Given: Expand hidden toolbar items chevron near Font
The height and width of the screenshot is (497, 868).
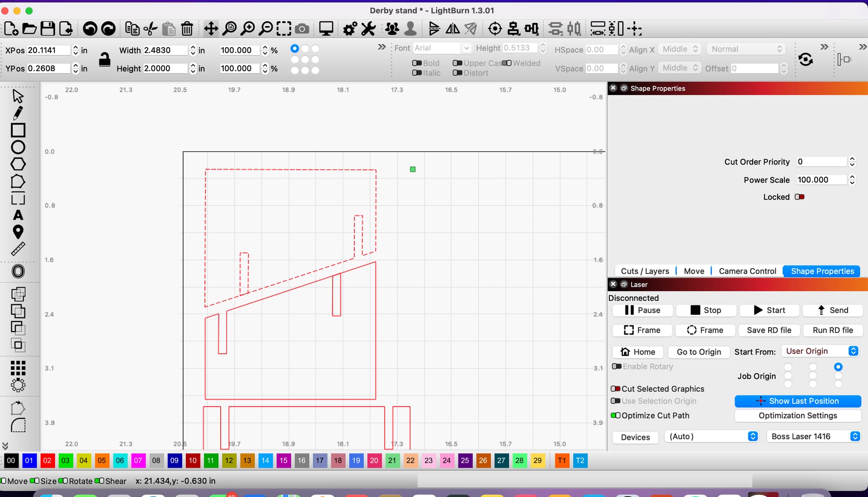Looking at the screenshot, I should (x=382, y=47).
